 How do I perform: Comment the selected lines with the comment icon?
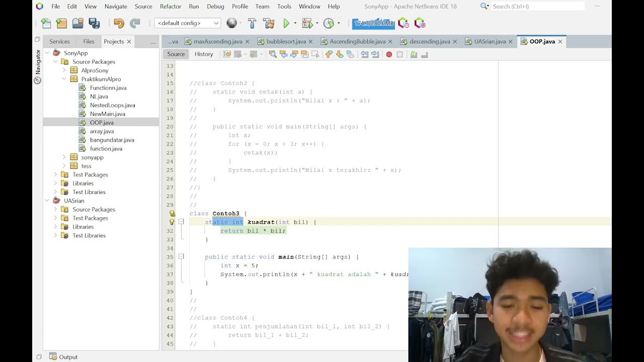point(414,54)
